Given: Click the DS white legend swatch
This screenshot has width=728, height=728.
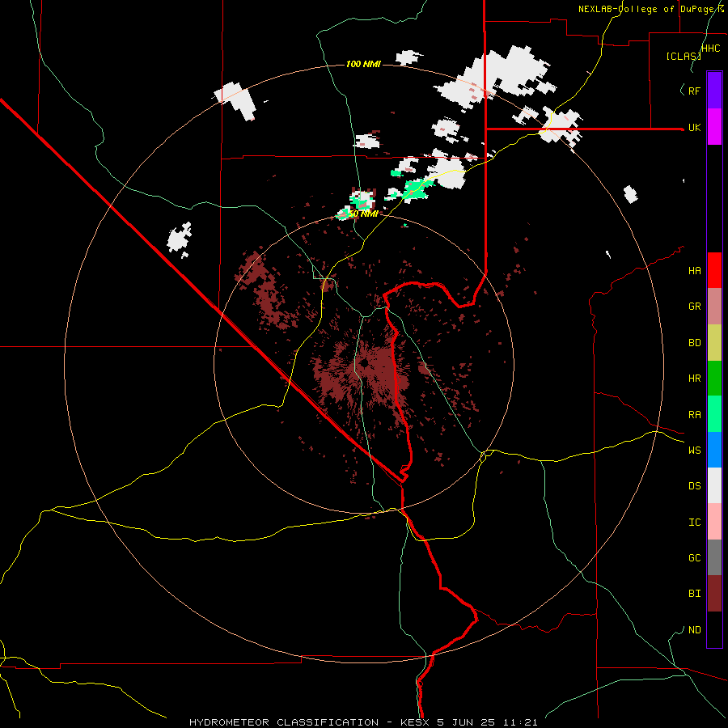Looking at the screenshot, I should click(x=714, y=485).
